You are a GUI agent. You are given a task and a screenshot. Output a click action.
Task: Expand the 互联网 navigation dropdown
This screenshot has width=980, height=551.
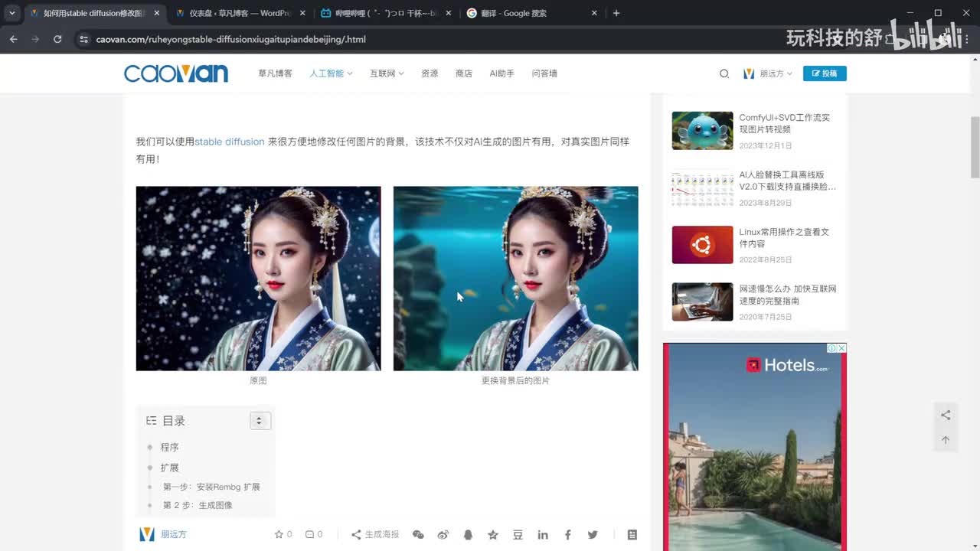pyautogui.click(x=386, y=73)
